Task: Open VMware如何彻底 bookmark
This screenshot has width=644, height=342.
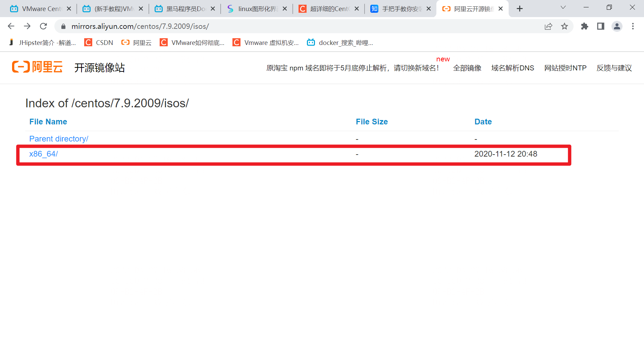Action: [x=192, y=43]
